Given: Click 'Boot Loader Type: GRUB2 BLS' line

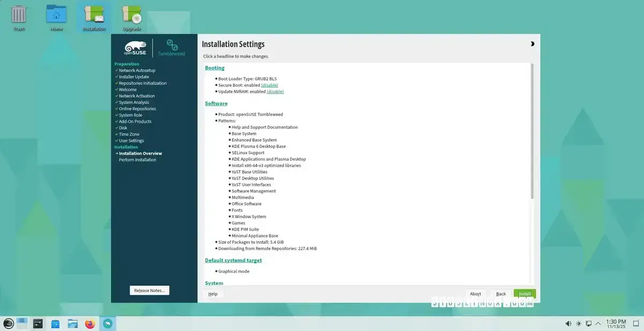Looking at the screenshot, I should coord(247,78).
